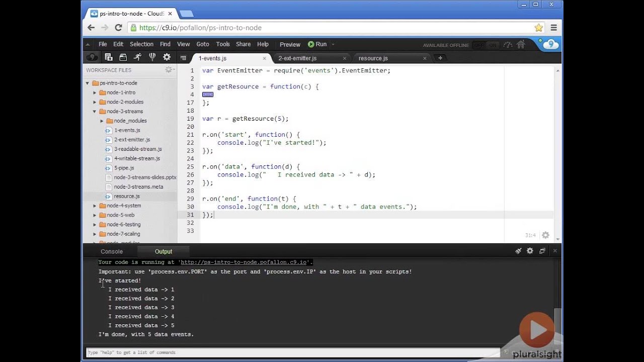
Task: Open the tab list icon beside 1-events.js
Action: (183, 58)
